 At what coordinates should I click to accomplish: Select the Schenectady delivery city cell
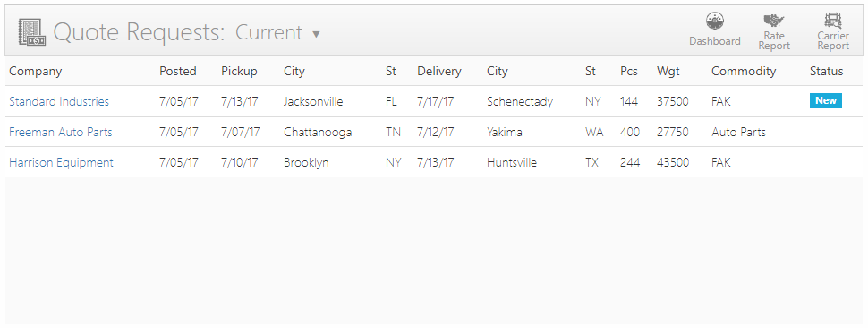coord(520,102)
